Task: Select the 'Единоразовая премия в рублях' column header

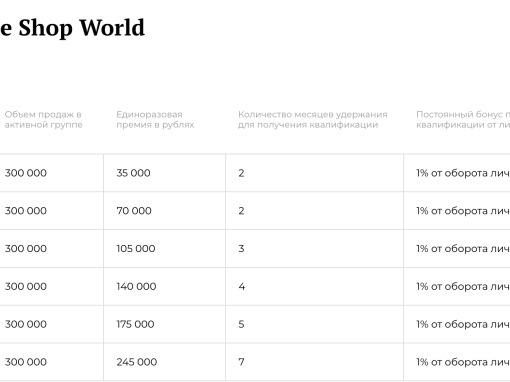Action: click(155, 119)
